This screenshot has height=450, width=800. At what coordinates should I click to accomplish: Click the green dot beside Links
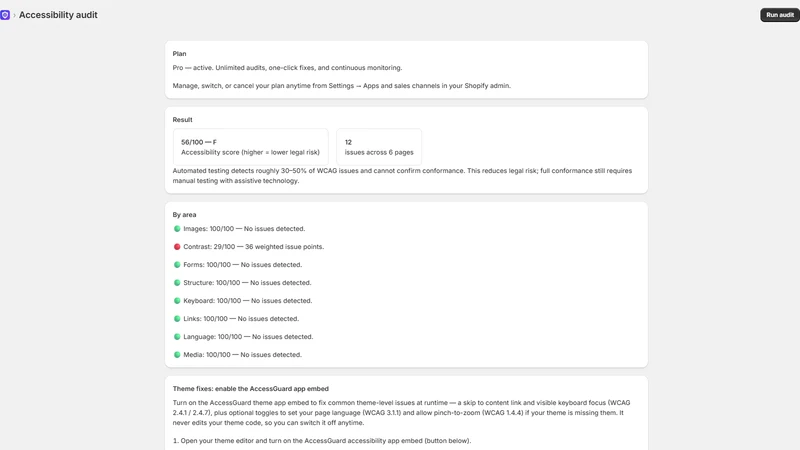pyautogui.click(x=177, y=318)
